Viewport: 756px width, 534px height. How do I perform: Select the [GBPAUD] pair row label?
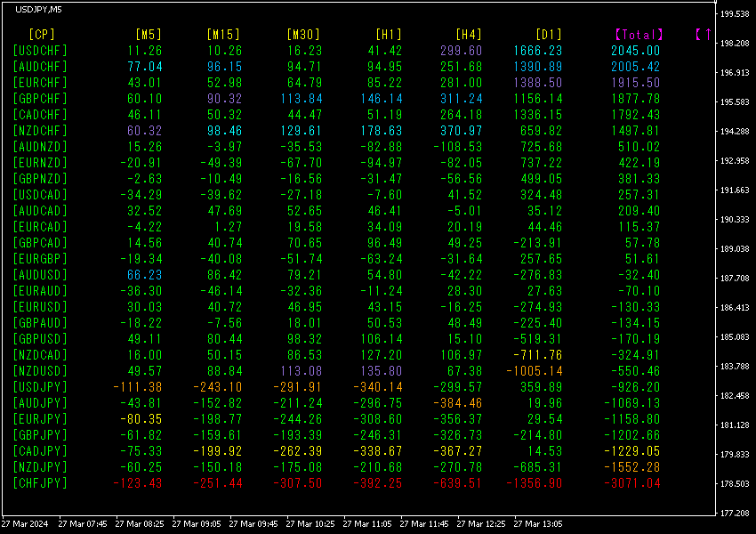pos(40,323)
